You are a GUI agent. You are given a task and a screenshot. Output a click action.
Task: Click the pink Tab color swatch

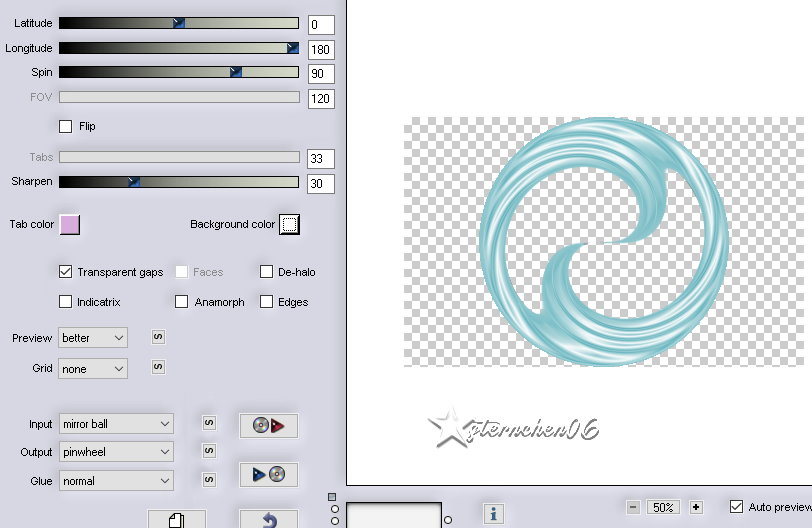70,224
